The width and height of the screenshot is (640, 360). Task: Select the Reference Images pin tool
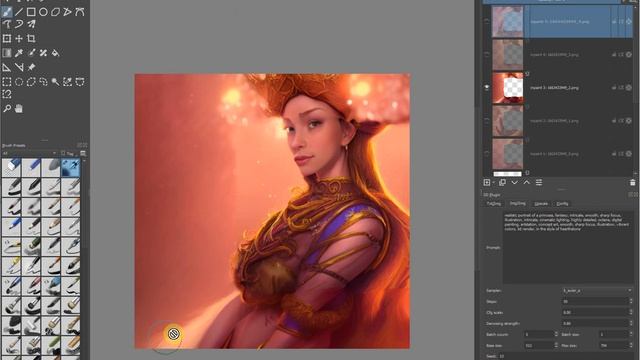31,67
